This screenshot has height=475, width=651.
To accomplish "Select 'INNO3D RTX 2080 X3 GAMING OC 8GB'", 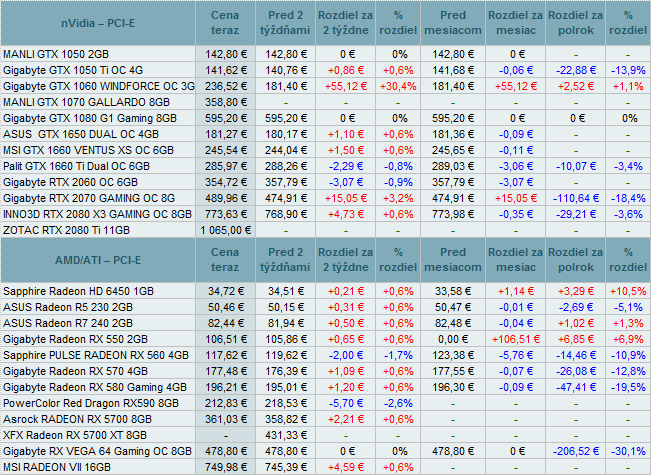I will tap(98, 214).
